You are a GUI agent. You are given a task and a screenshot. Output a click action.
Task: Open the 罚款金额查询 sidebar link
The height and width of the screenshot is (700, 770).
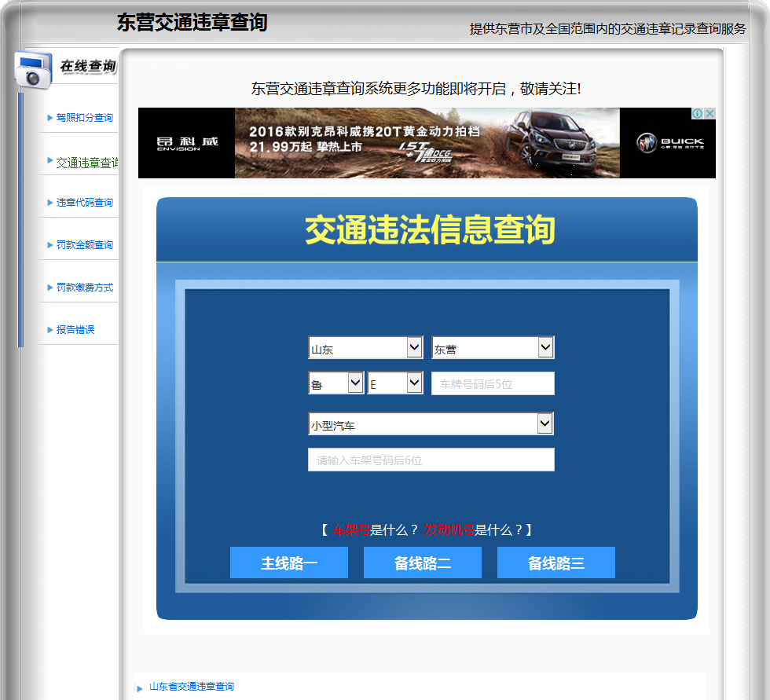[85, 245]
